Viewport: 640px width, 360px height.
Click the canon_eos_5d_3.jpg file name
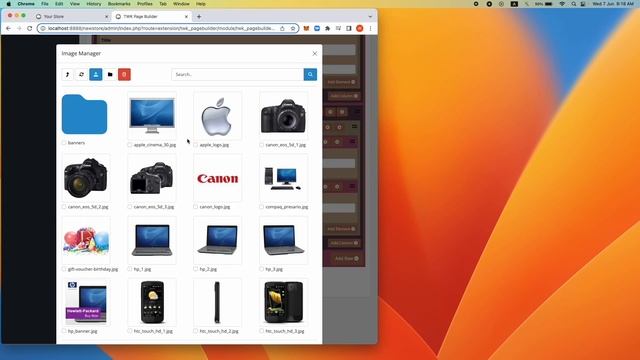point(154,207)
